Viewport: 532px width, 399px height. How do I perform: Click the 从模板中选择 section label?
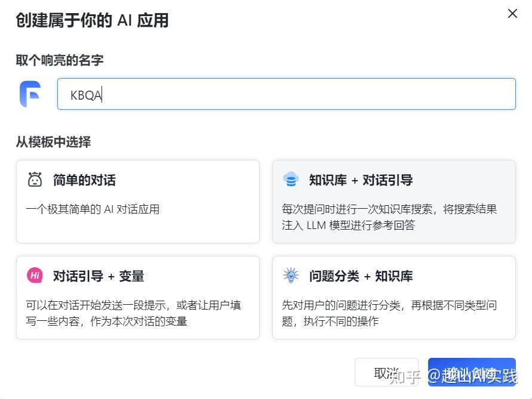(53, 142)
